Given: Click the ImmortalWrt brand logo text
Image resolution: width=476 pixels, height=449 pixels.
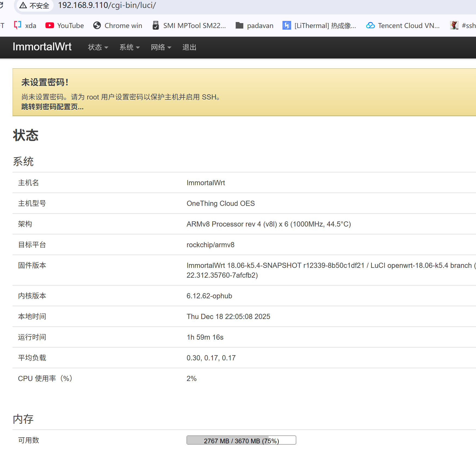Looking at the screenshot, I should pos(42,47).
